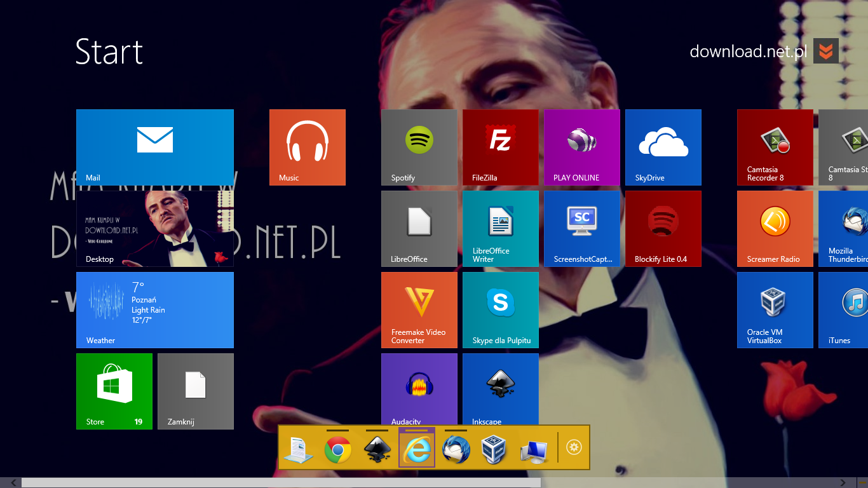Viewport: 868px width, 488px height.
Task: Click the scrollbar left arrow
Action: click(x=12, y=483)
